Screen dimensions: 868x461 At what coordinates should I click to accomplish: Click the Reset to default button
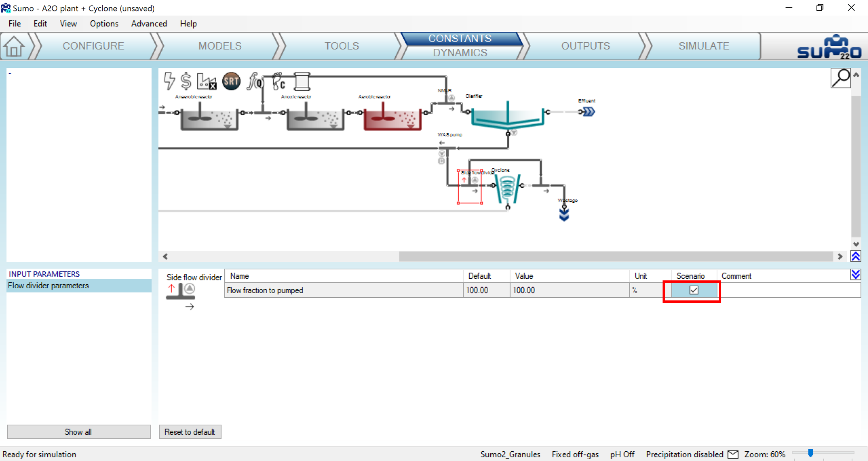[190, 432]
